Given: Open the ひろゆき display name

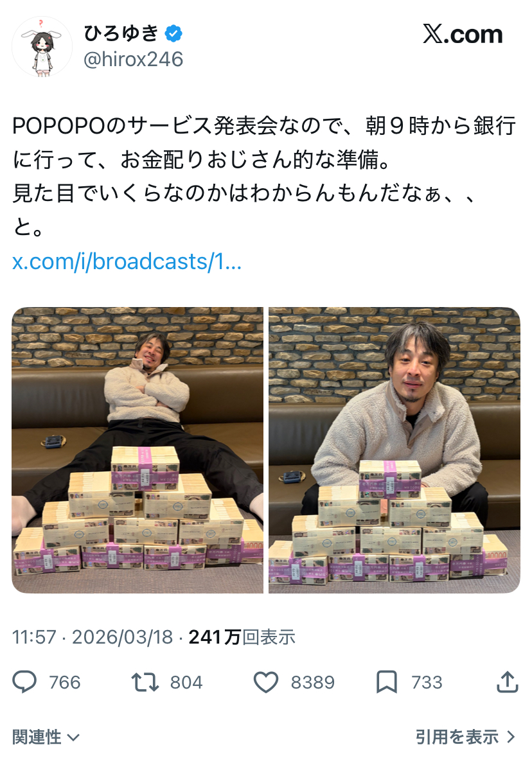Looking at the screenshot, I should (x=121, y=33).
